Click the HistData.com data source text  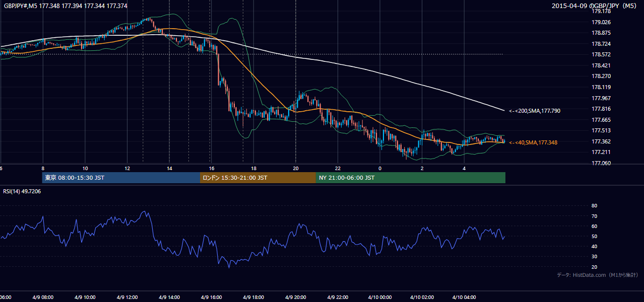pos(598,275)
